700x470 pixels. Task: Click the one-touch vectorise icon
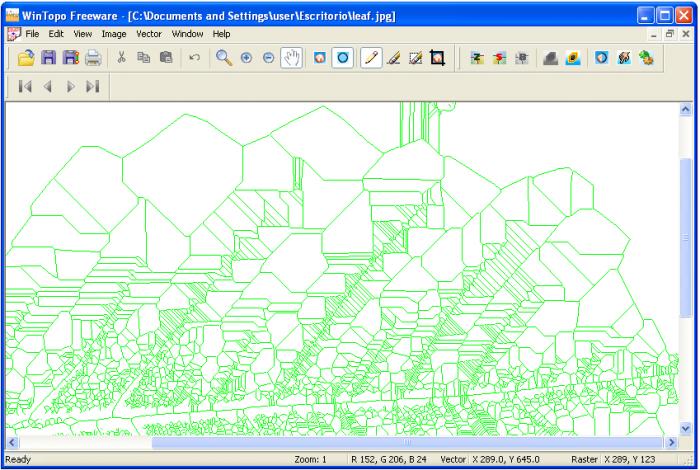624,58
